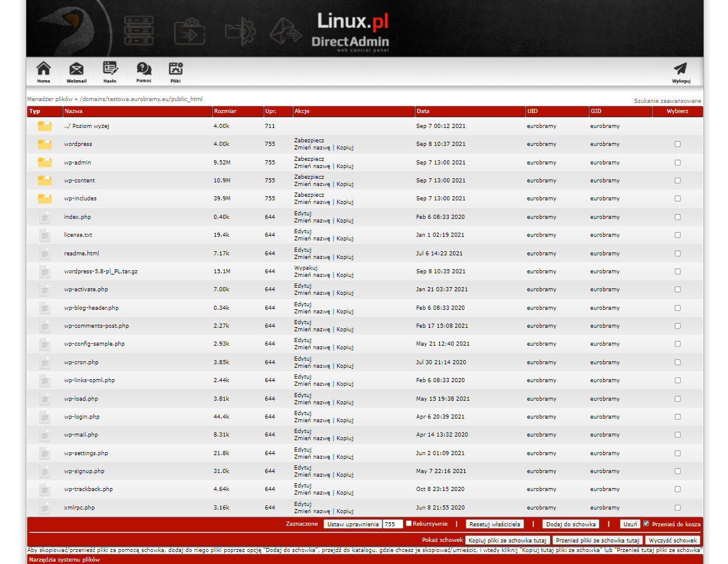Open the Pliki files icon

tap(175, 69)
